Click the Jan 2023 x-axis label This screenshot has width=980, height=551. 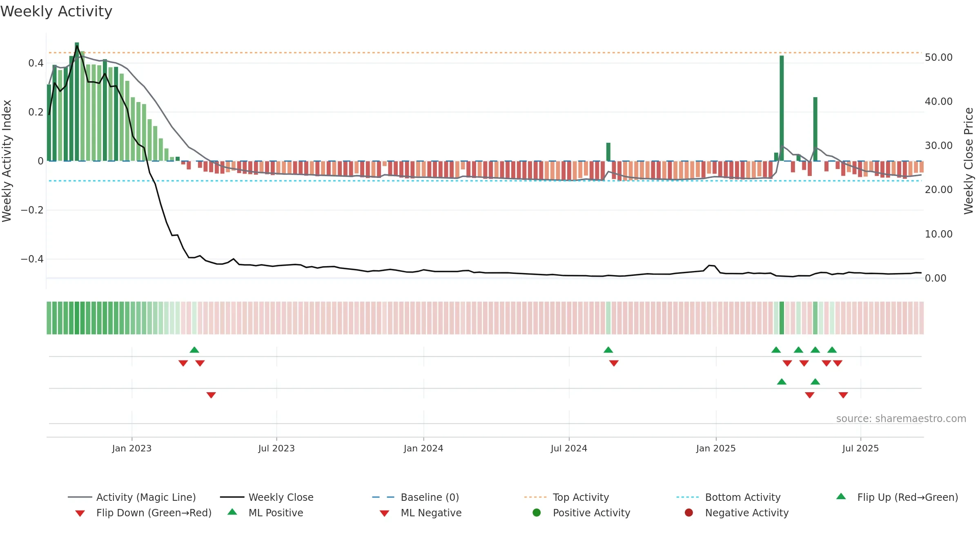tap(132, 449)
